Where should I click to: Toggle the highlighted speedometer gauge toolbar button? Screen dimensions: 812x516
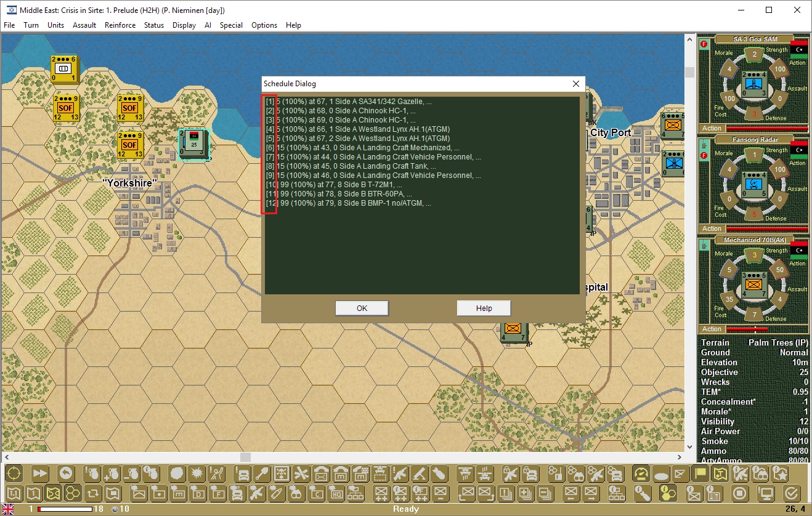tap(641, 474)
